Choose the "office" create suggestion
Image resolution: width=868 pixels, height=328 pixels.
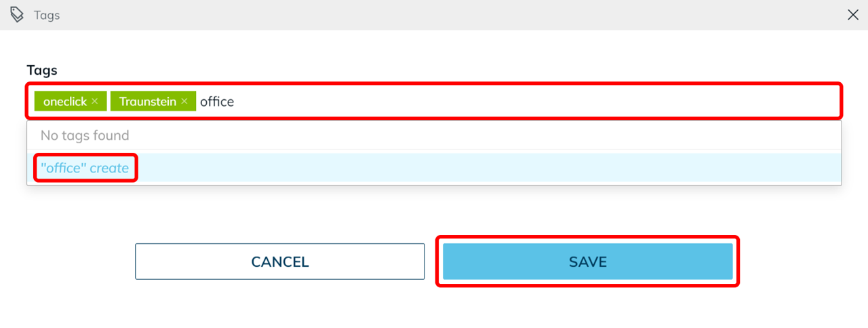(x=85, y=168)
